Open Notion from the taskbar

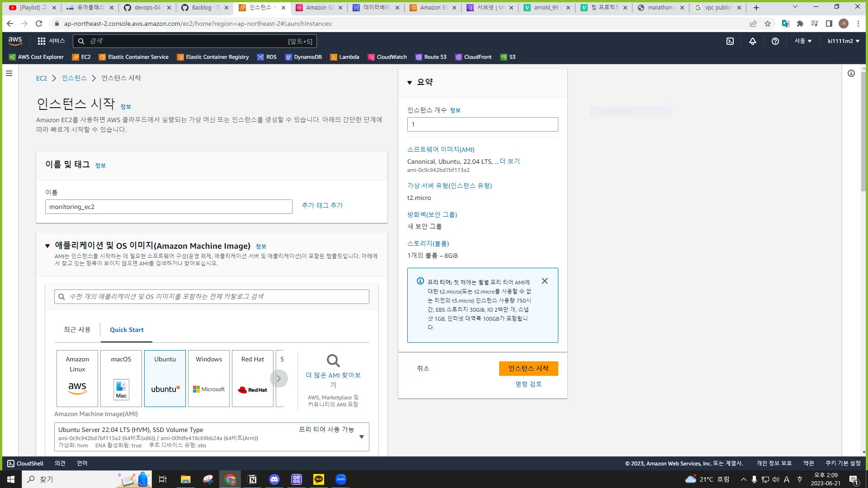pos(252,479)
